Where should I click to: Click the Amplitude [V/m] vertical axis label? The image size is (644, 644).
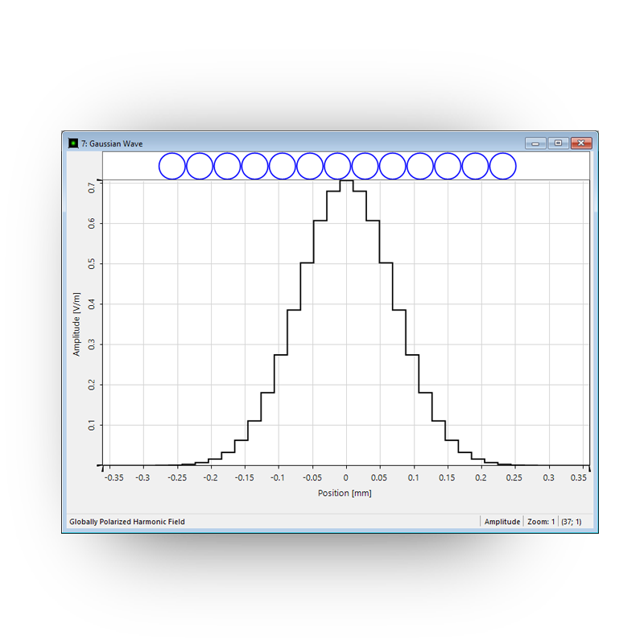point(77,324)
